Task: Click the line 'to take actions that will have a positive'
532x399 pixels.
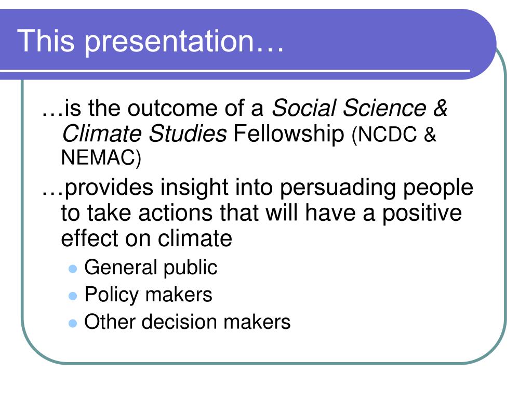Action: click(261, 214)
